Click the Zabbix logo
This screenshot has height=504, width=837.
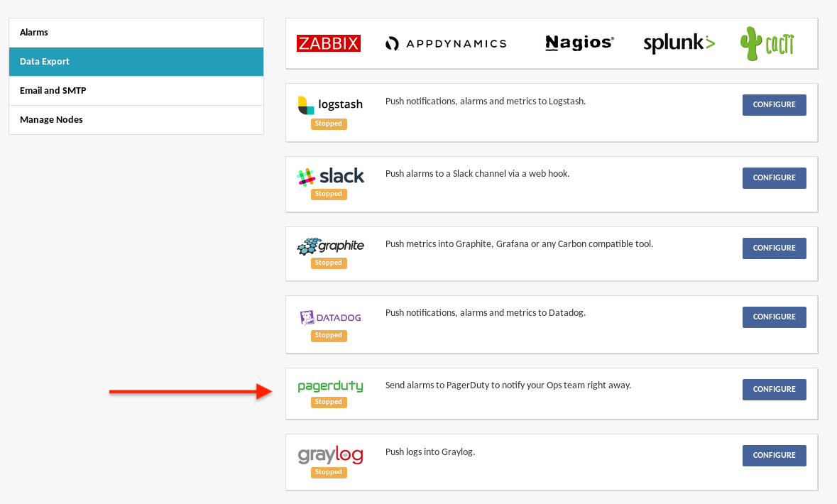328,43
